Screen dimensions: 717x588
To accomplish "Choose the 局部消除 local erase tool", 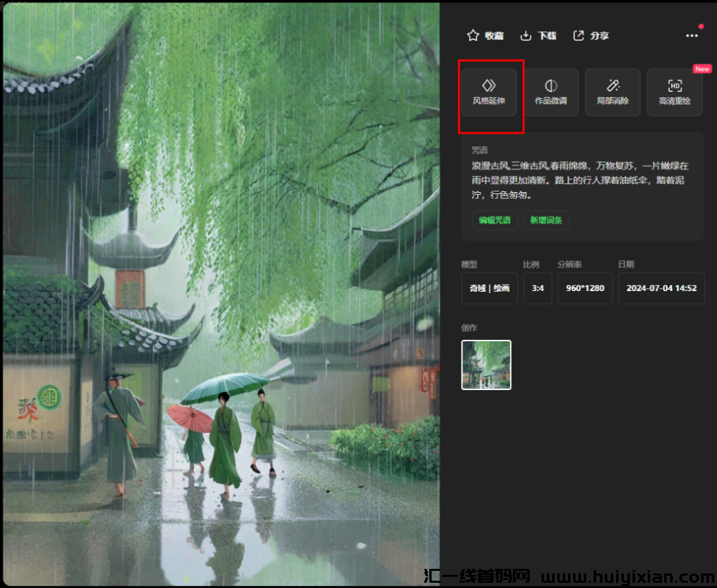I will pos(613,92).
